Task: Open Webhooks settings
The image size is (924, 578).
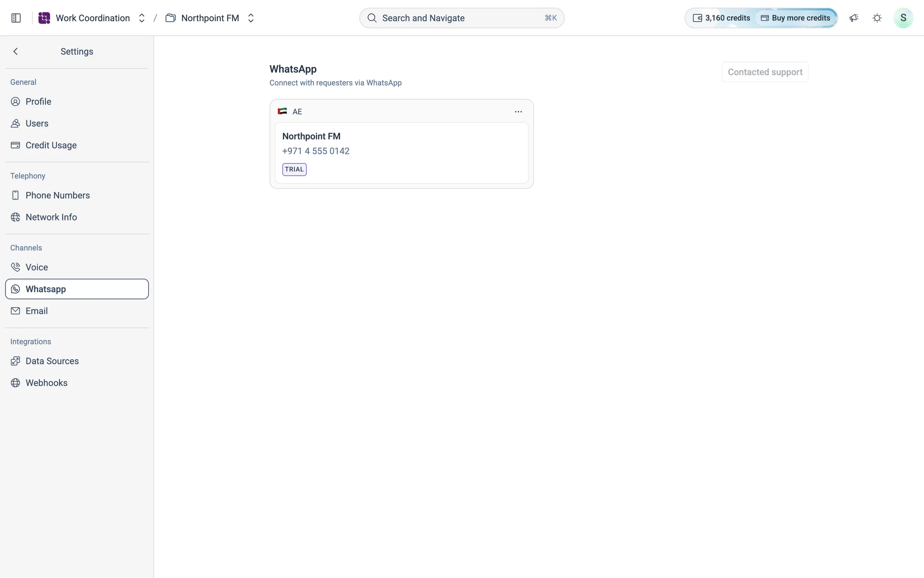Action: pyautogui.click(x=77, y=383)
